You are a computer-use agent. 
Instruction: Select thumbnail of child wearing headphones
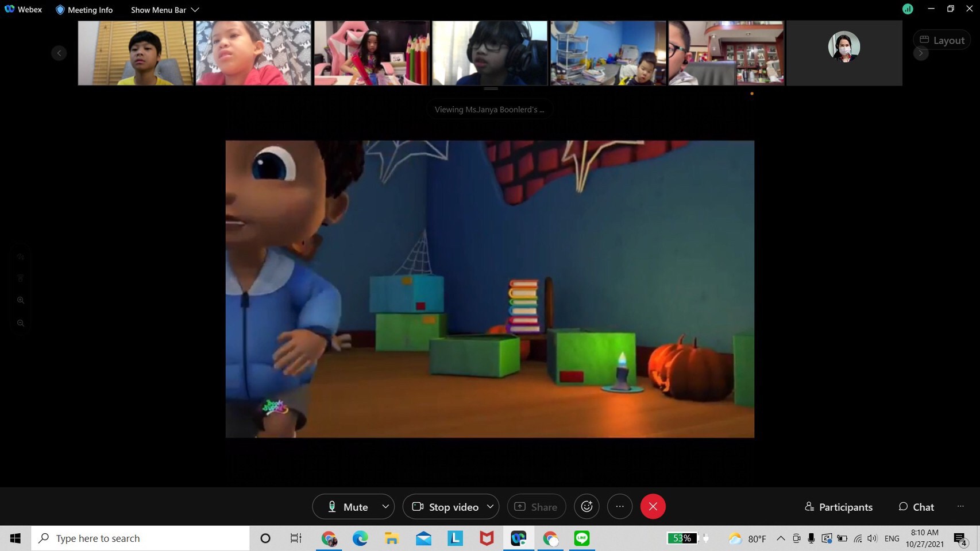pos(490,53)
